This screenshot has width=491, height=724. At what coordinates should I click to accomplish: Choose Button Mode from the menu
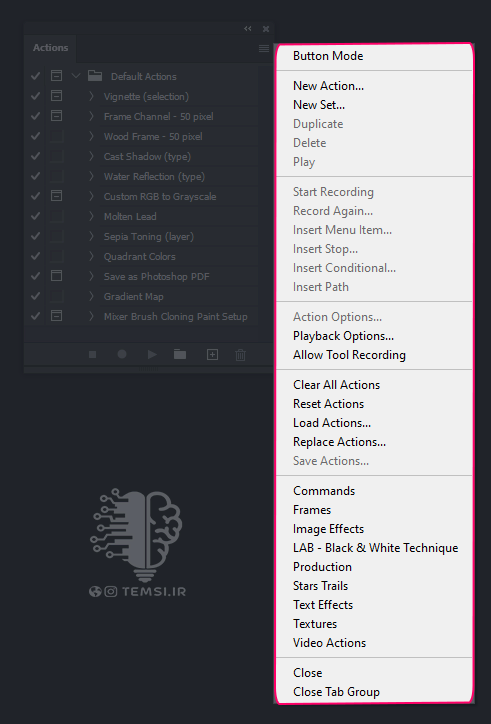(x=328, y=56)
